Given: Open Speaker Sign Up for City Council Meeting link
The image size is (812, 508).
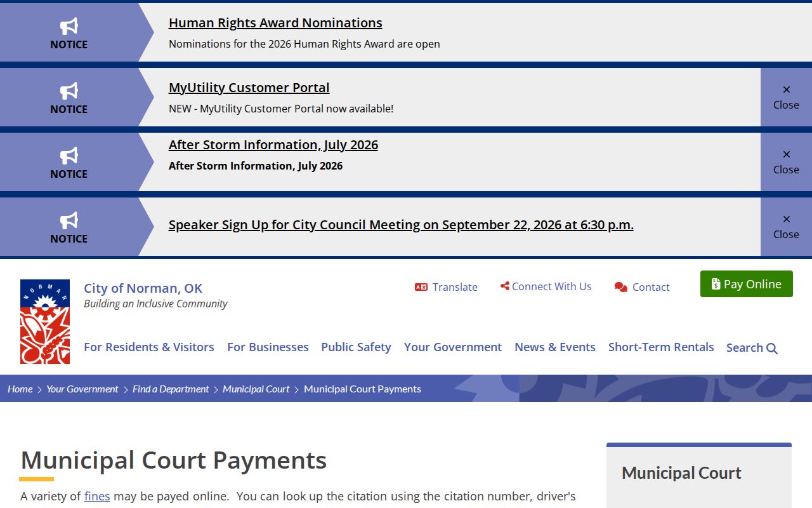Looking at the screenshot, I should (x=401, y=225).
